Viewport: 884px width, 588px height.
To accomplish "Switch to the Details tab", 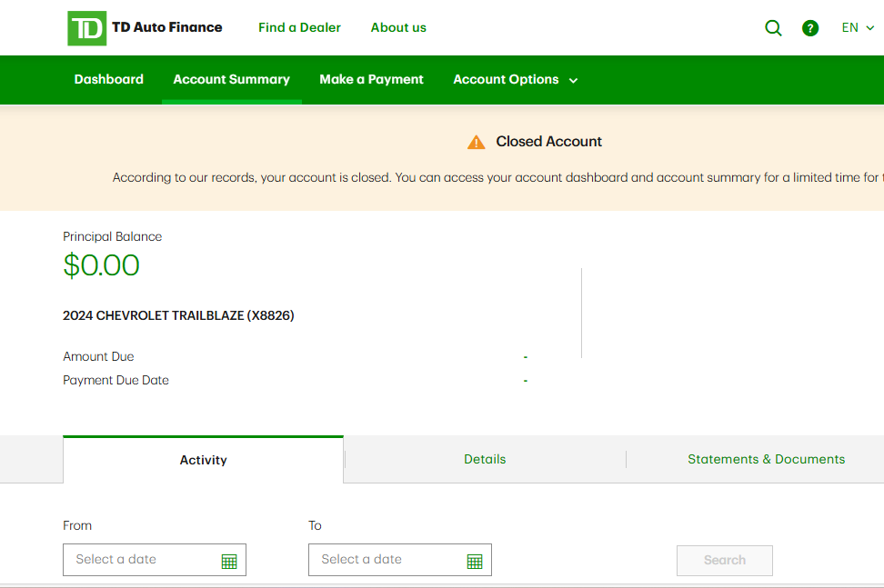I will (485, 459).
